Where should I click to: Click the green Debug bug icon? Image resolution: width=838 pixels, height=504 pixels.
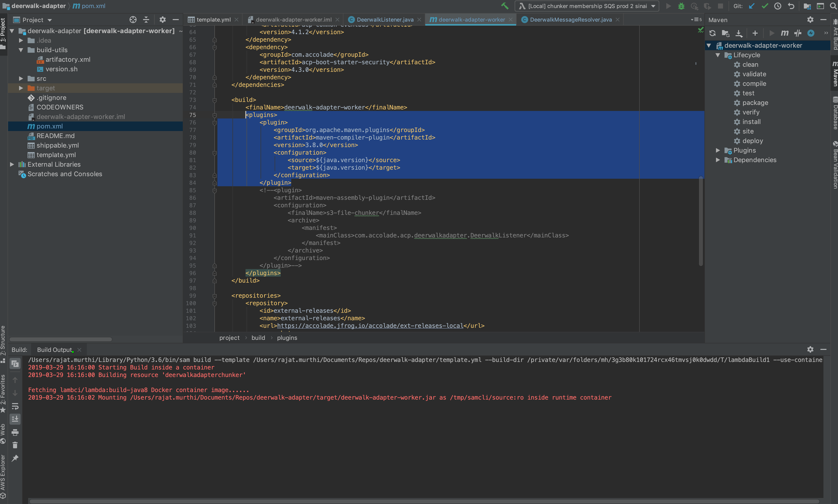(681, 6)
